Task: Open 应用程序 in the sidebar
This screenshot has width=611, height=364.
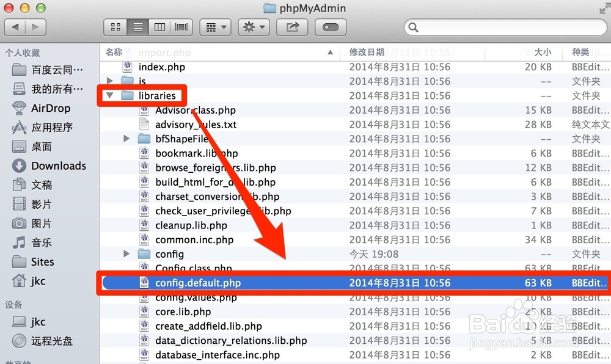Action: pyautogui.click(x=42, y=127)
